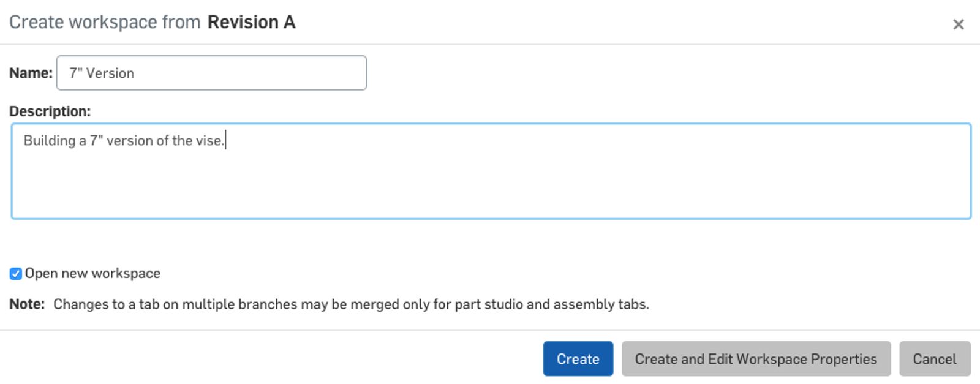Click the word "Building" in the description
The height and width of the screenshot is (384, 980).
click(x=49, y=141)
